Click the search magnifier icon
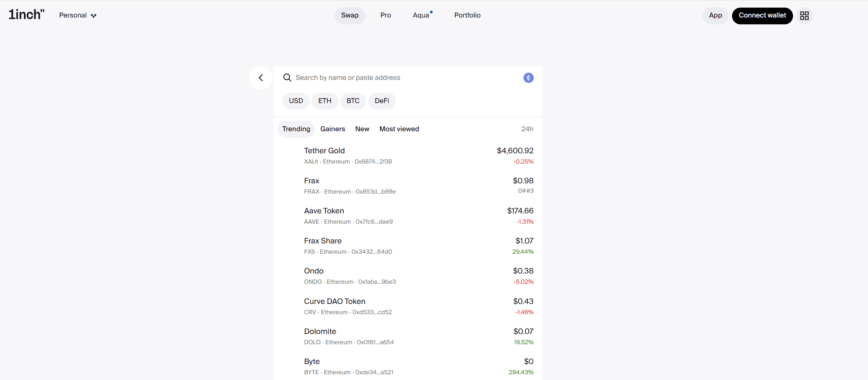Image resolution: width=868 pixels, height=380 pixels. tap(287, 78)
